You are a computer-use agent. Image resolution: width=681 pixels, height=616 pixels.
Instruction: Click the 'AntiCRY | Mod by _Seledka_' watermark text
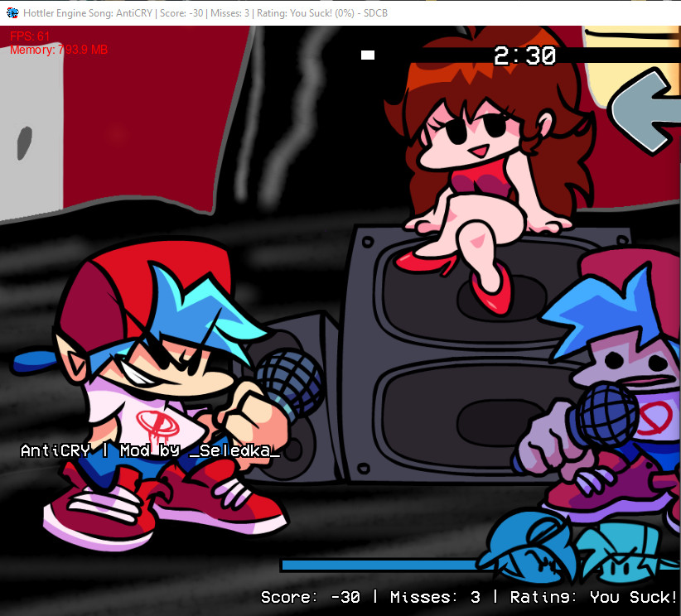click(x=150, y=451)
